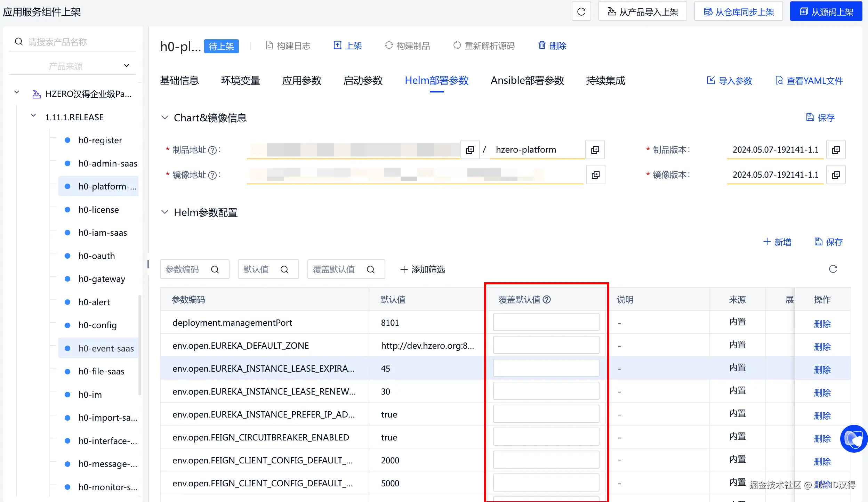
Task: Click copy icon beside hzero-platform chart name
Action: (595, 150)
